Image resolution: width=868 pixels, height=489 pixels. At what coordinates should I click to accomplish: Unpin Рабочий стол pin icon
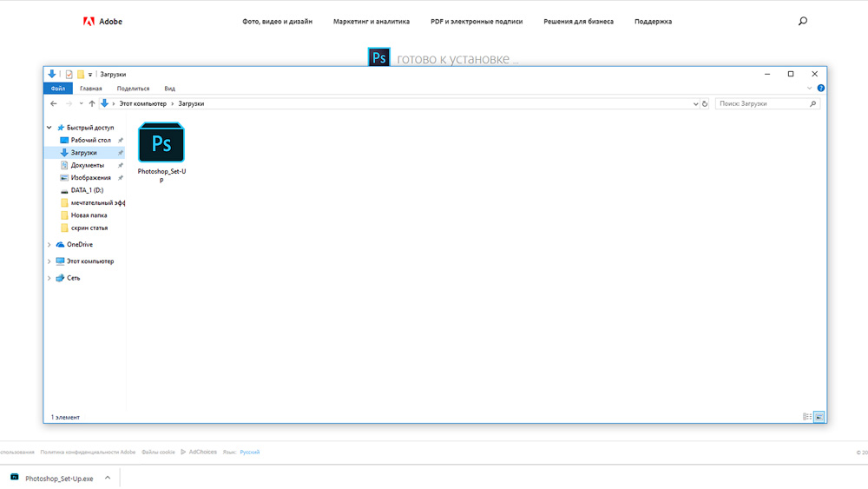(120, 140)
